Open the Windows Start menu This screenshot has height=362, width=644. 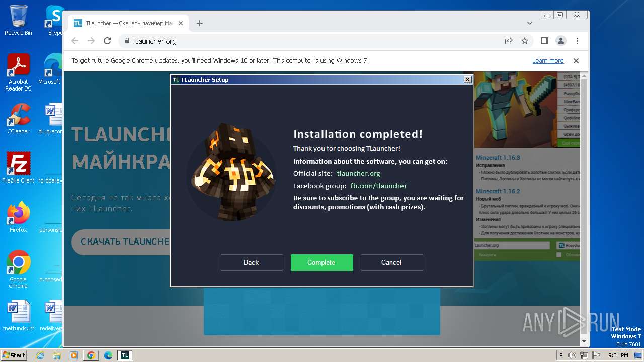click(14, 355)
